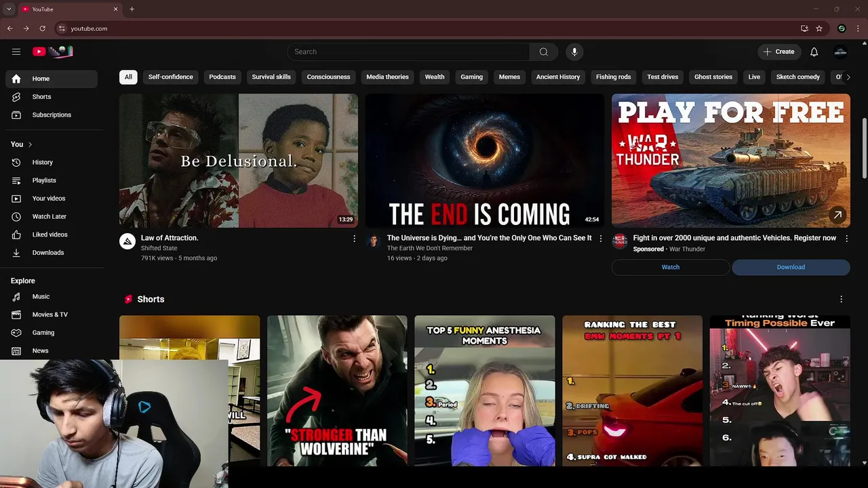Open a new browser tab

(132, 9)
